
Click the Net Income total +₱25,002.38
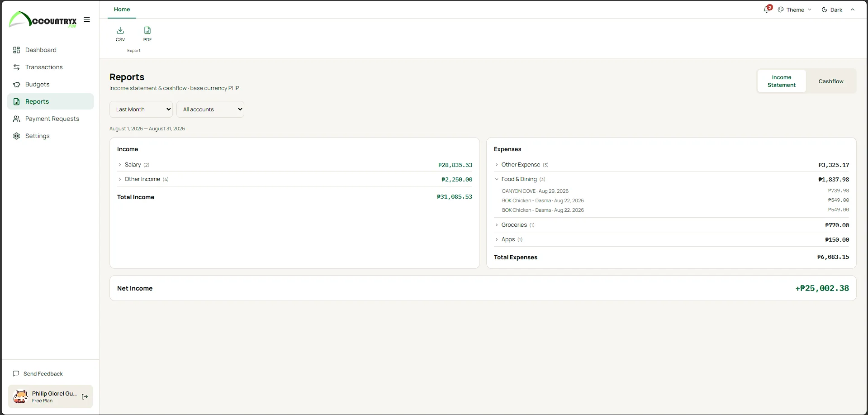(822, 288)
